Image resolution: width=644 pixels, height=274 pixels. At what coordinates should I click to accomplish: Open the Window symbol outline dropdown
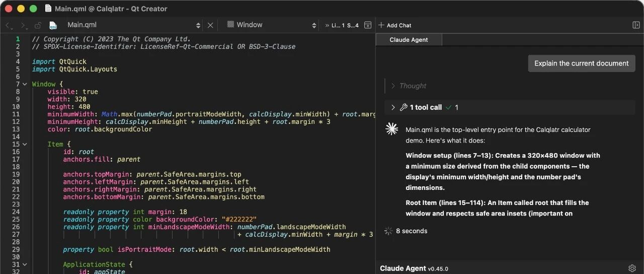click(x=272, y=25)
